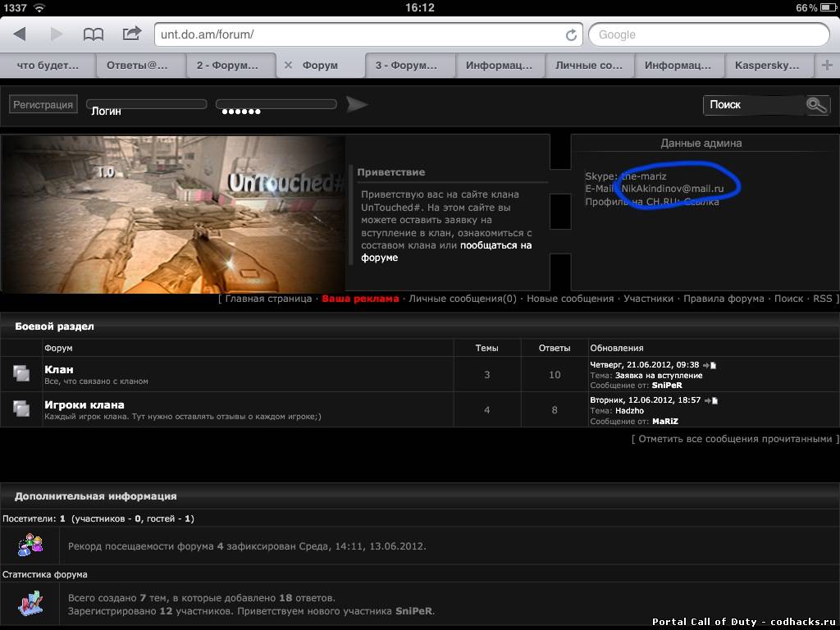Open Личные сообщения(0) link

click(x=463, y=299)
